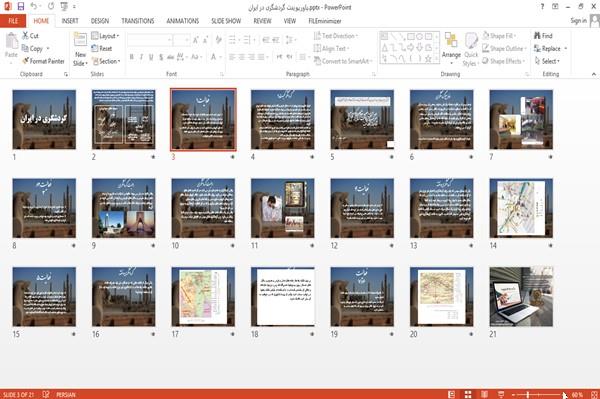Viewport: 600px width, 399px height.
Task: Click the Undo arrow icon
Action: pyautogui.click(x=34, y=7)
